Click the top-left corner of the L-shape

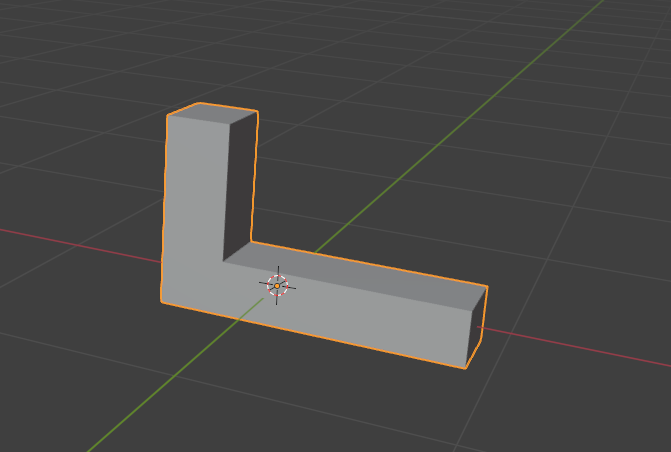point(167,116)
